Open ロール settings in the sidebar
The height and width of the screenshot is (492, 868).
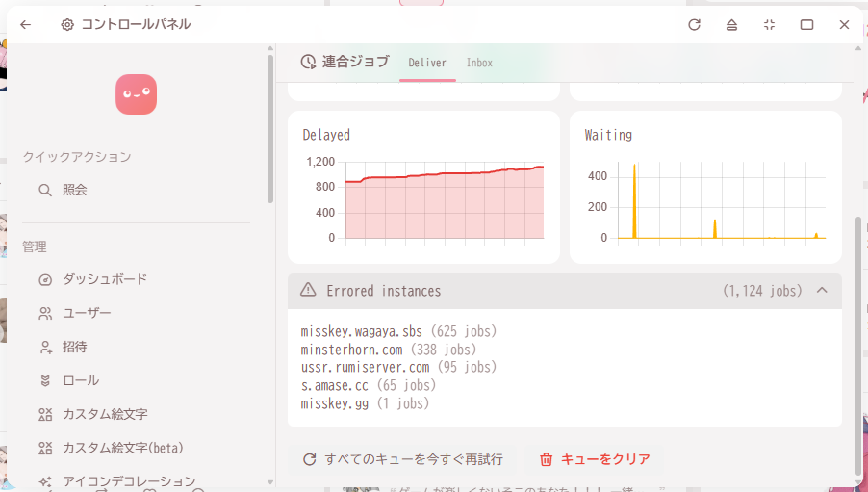[80, 380]
